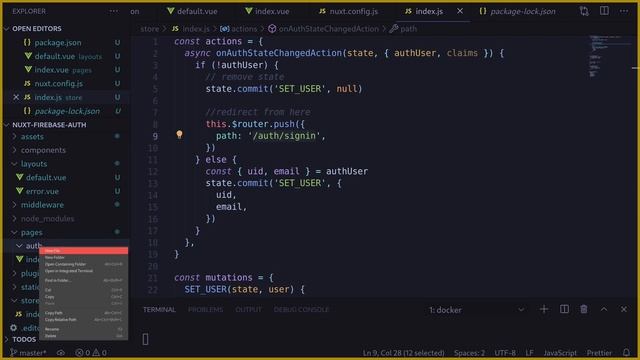Screen dimensions: 640x360
Task: Open the docker terminal selector dropdown
Action: coord(476,310)
